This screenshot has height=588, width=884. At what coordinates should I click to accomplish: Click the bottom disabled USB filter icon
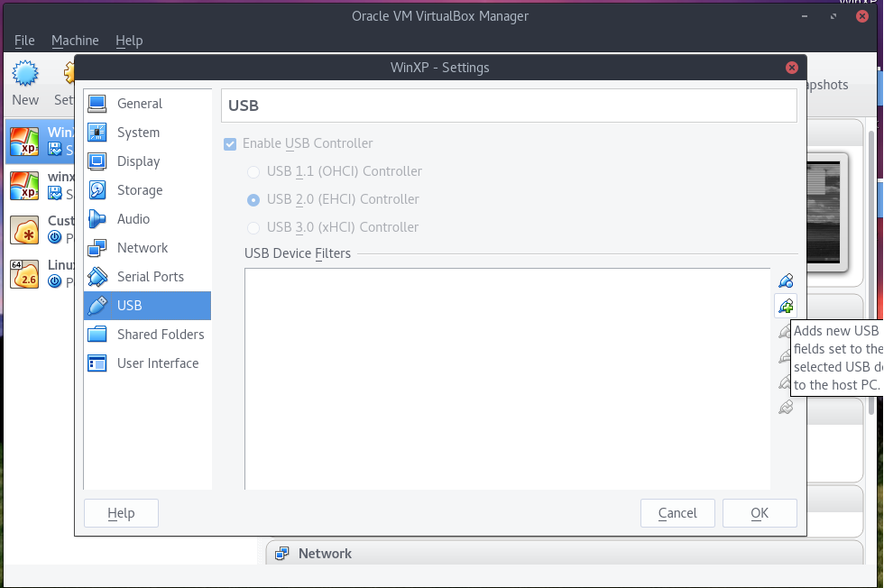(786, 407)
